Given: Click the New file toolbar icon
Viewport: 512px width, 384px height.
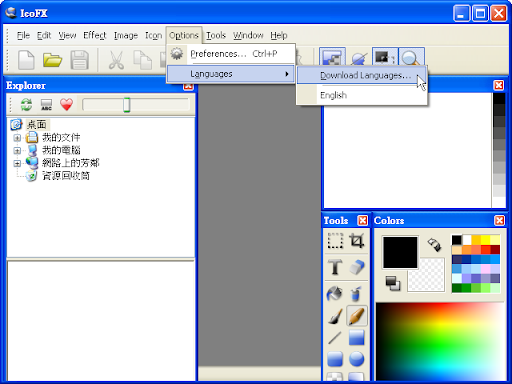Looking at the screenshot, I should (26, 60).
